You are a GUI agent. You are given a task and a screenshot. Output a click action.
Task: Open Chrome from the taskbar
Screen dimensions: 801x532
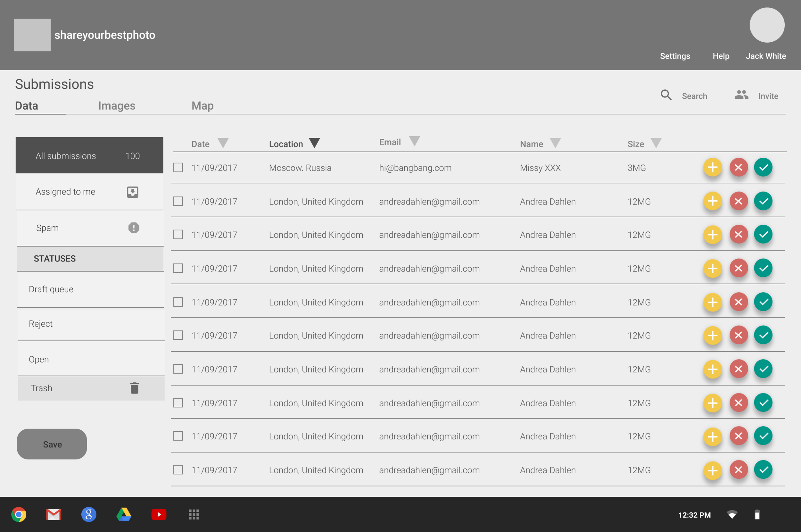[19, 514]
